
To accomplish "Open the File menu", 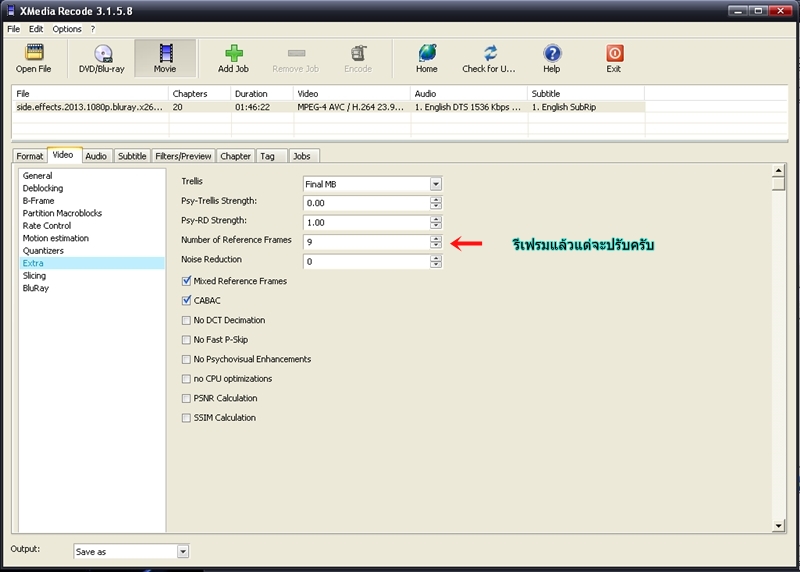I will coord(13,29).
